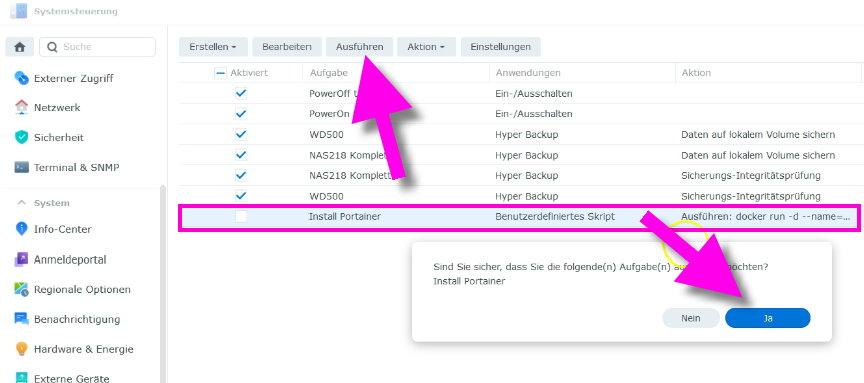Click the search magnifier icon
864x383 pixels.
click(52, 47)
